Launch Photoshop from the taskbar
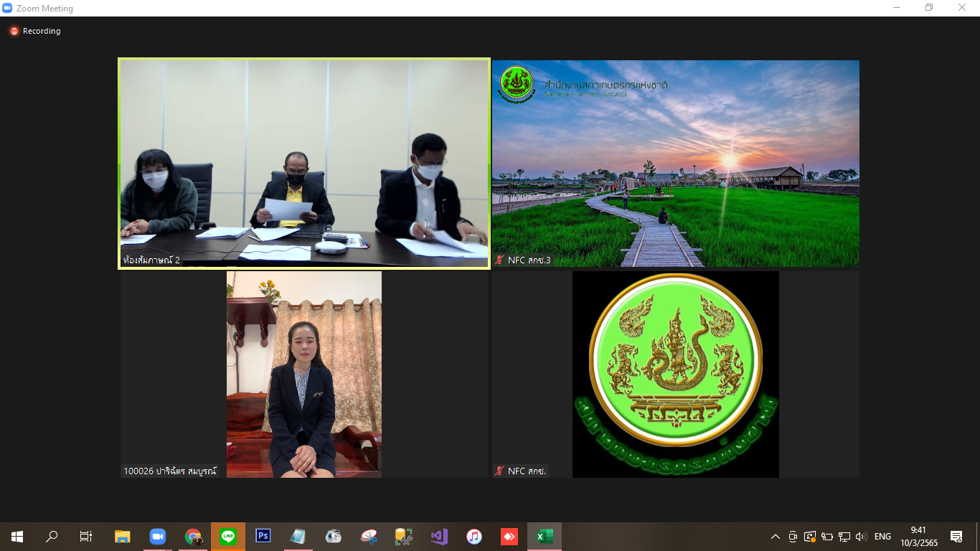980x551 pixels. pos(263,537)
